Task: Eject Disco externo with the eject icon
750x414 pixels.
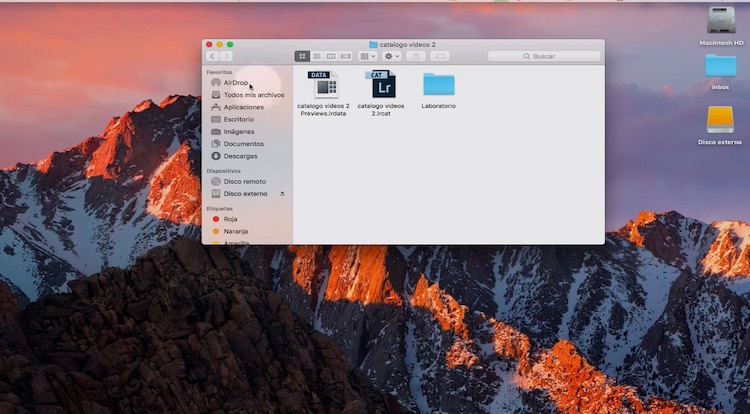Action: point(282,194)
